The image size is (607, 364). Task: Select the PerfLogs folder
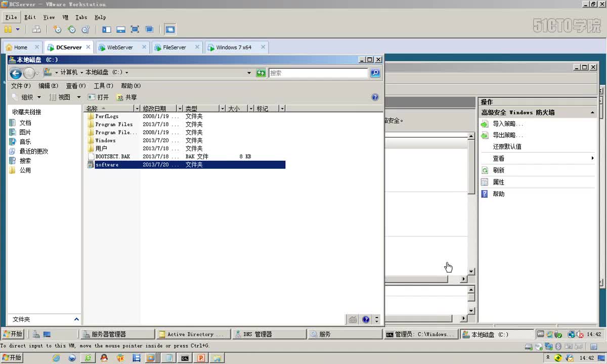(x=107, y=116)
